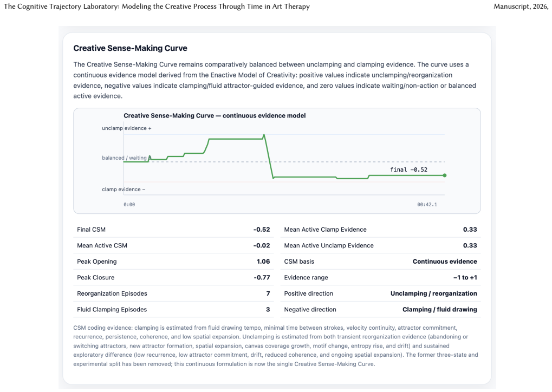
Task: Select the 'Positive direction' row label
Action: coord(308,293)
